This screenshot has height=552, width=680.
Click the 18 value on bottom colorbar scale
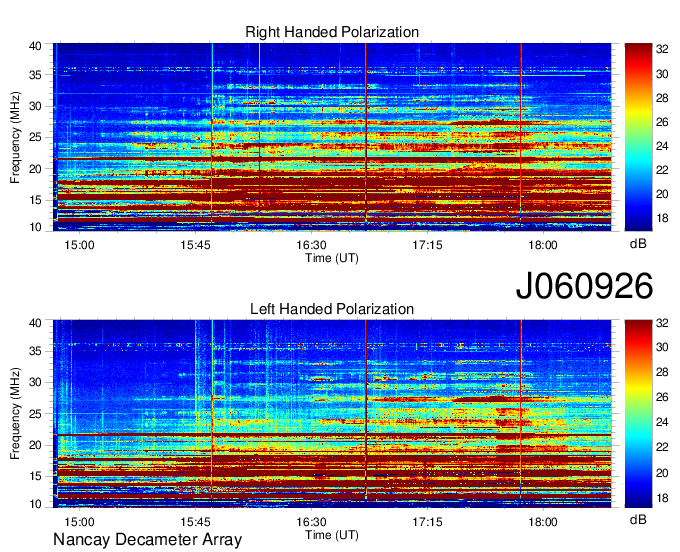(x=662, y=498)
